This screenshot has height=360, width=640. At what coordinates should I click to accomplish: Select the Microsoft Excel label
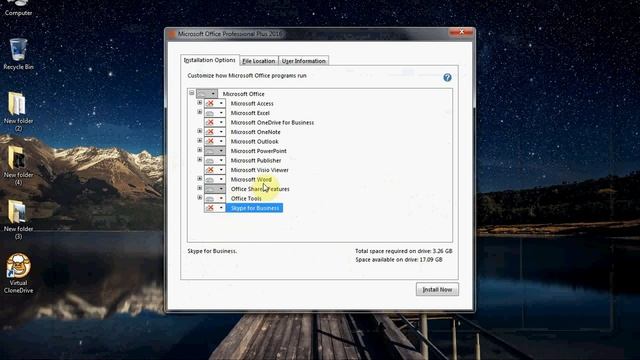(250, 113)
